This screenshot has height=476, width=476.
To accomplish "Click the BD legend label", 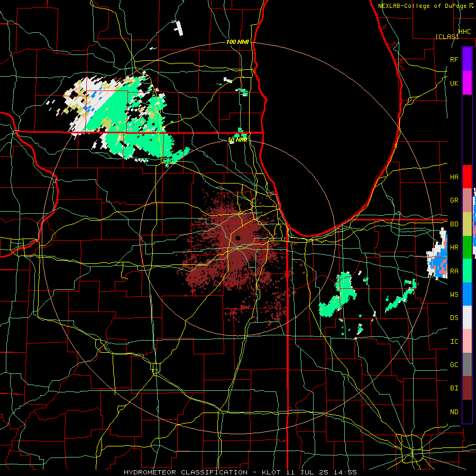I will tap(454, 224).
